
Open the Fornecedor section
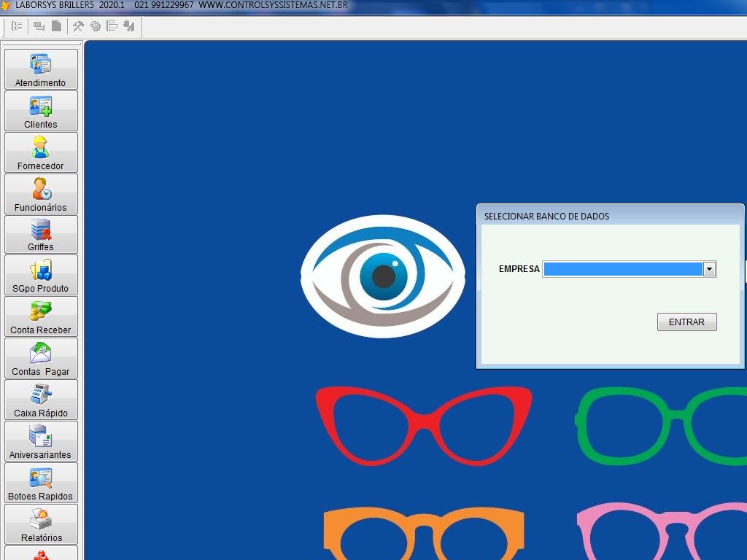[x=41, y=152]
